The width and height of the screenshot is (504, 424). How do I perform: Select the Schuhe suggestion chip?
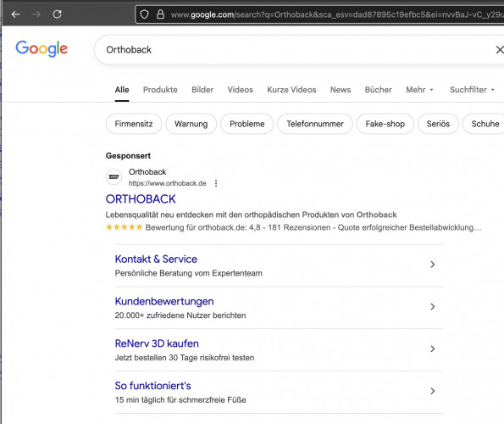[x=484, y=124]
